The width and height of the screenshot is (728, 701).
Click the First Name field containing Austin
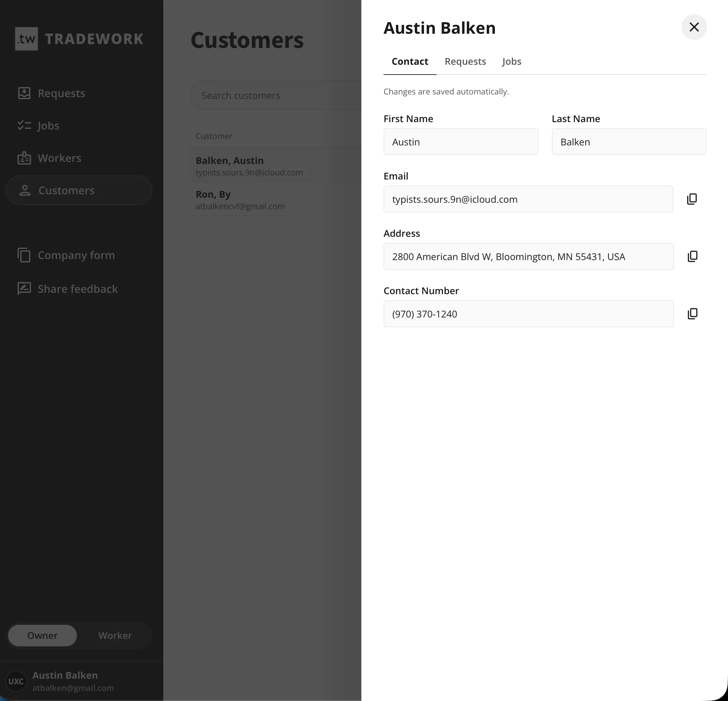460,142
